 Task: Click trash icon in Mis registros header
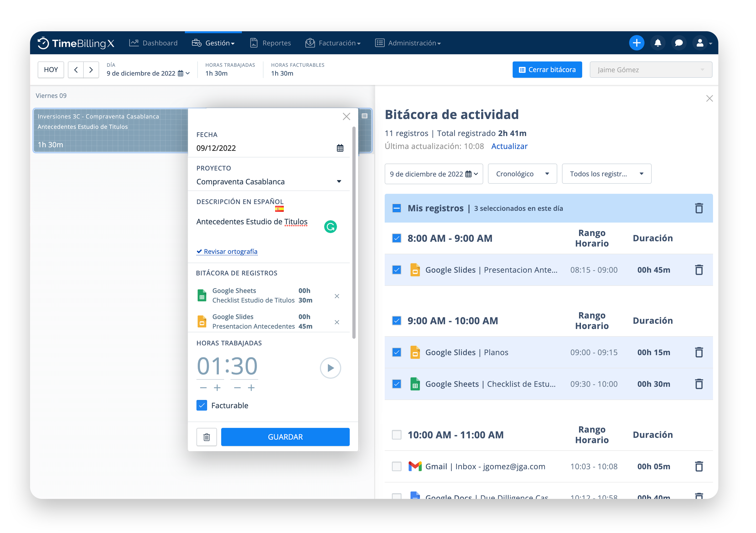[x=699, y=208]
